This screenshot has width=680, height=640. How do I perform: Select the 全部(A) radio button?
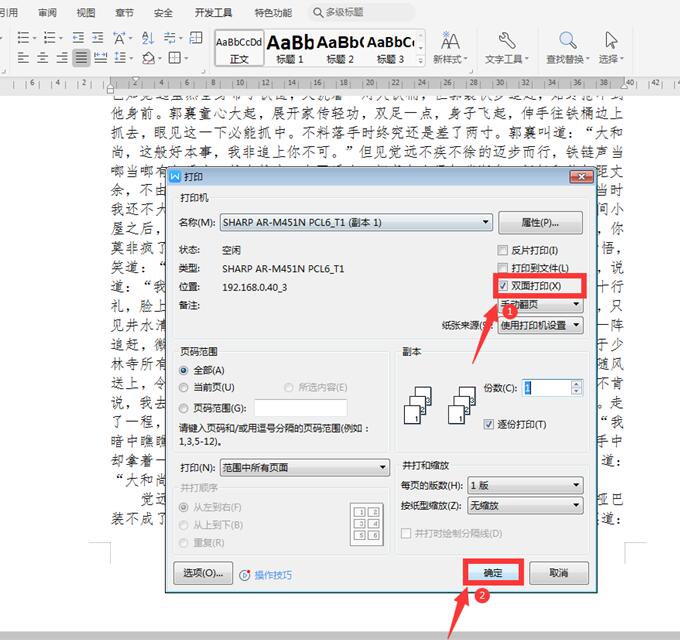183,370
